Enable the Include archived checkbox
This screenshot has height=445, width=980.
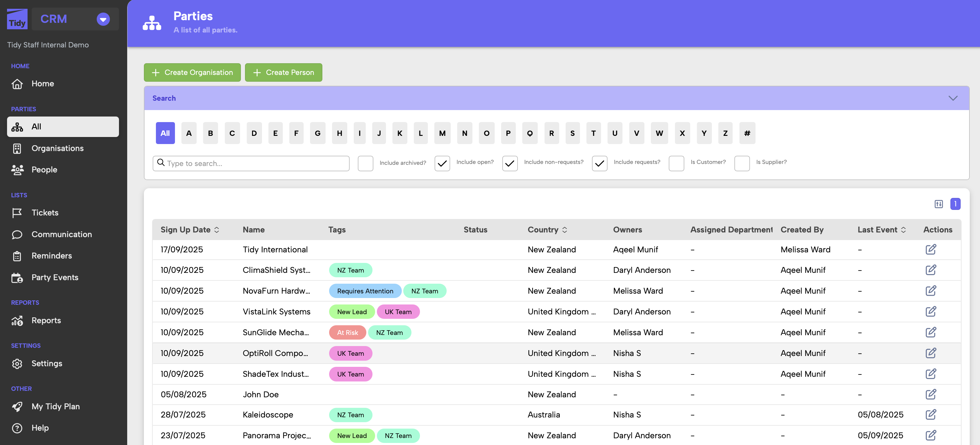tap(365, 163)
